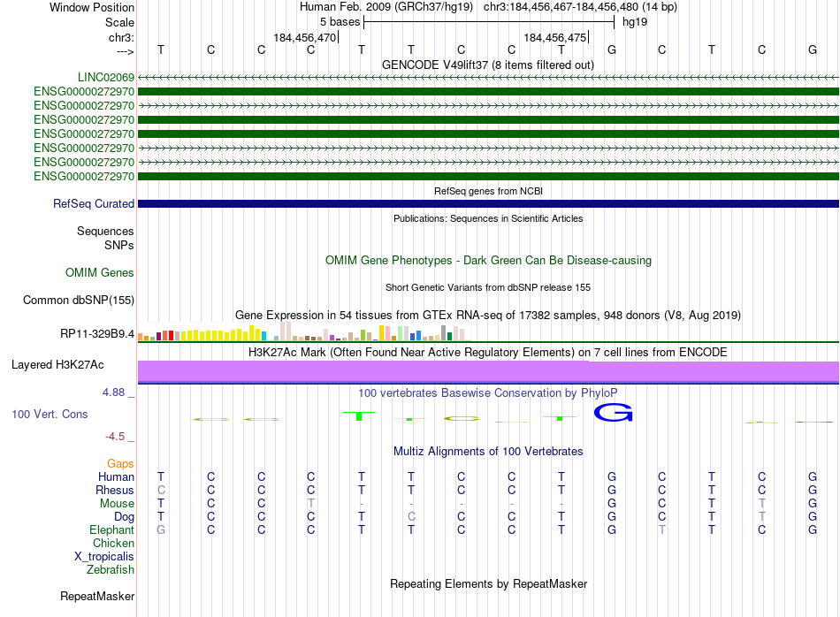
Task: Click the LINC02069 intron arrow line
Action: click(x=488, y=77)
